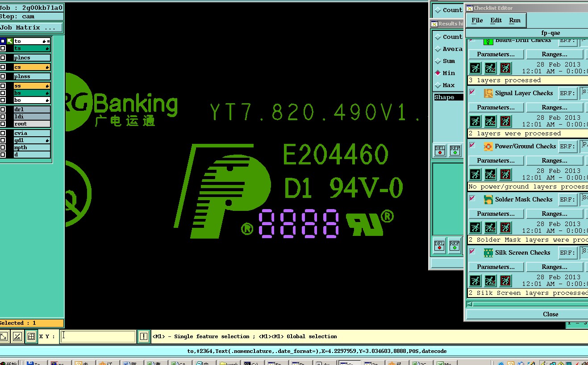Image resolution: width=588 pixels, height=365 pixels.
Task: Click the grid snap icon left of X Y
Action: click(x=31, y=336)
